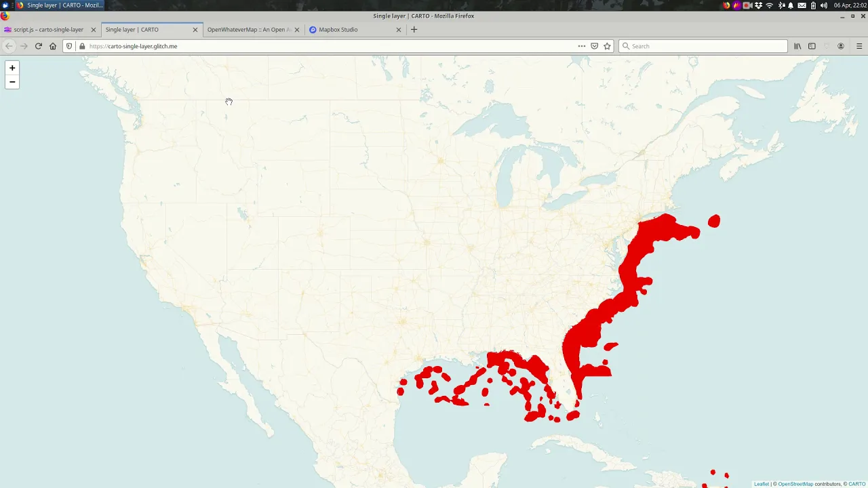The height and width of the screenshot is (488, 868).
Task: Zoom out the map with minus button
Action: tap(12, 82)
